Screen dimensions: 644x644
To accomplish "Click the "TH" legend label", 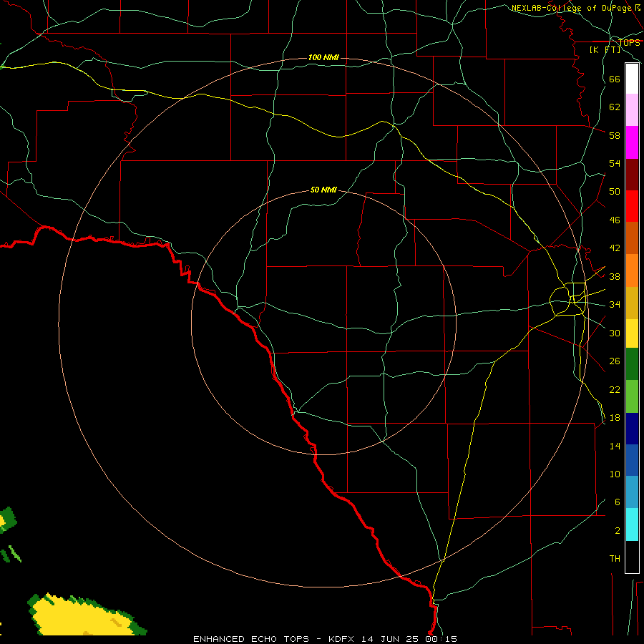I will (615, 559).
